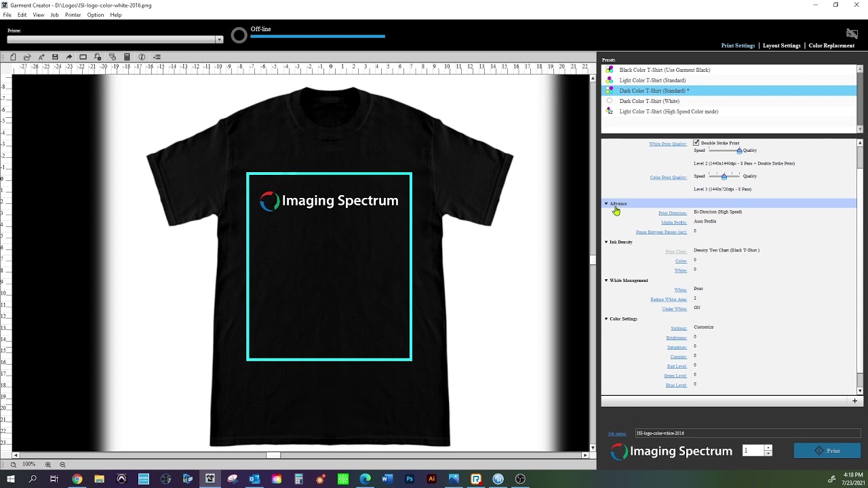Image resolution: width=868 pixels, height=488 pixels.
Task: Click the White Print Quality slider handle
Action: pyautogui.click(x=739, y=150)
